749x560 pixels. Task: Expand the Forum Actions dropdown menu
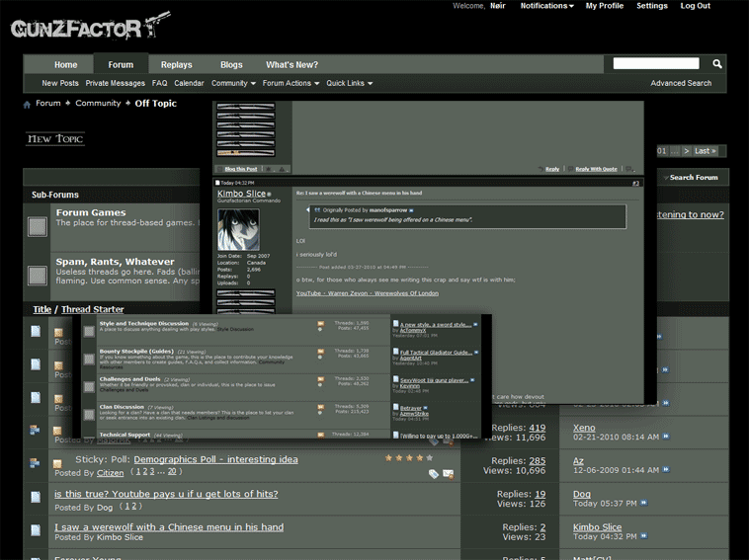point(291,83)
